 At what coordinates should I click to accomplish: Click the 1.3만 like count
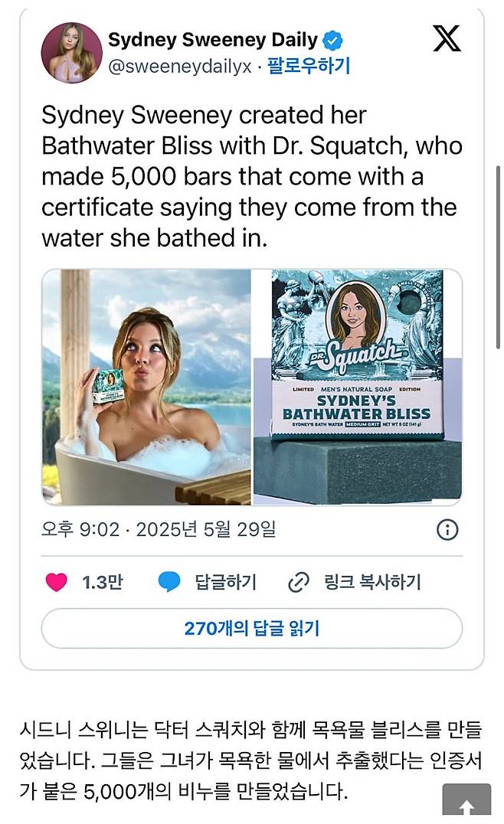(x=103, y=583)
